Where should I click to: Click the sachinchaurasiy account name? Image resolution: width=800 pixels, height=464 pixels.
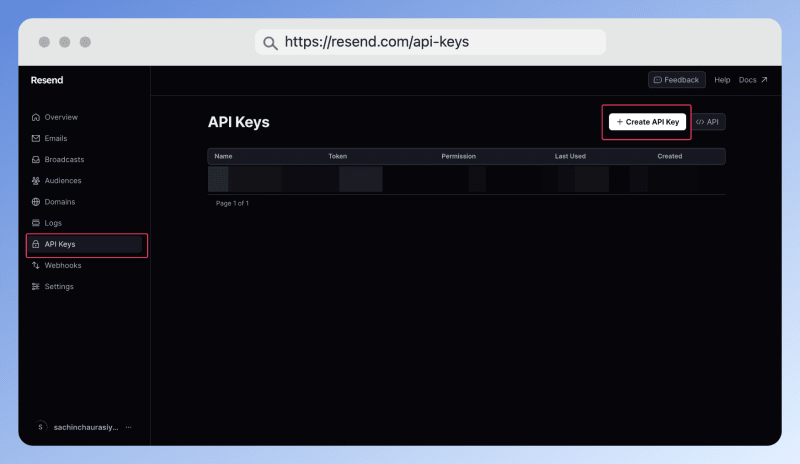[86, 427]
